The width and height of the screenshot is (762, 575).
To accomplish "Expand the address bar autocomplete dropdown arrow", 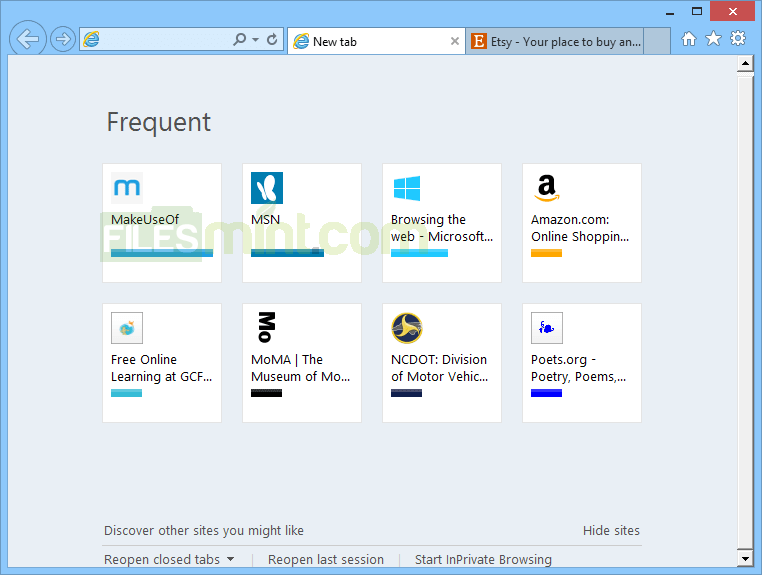I will pyautogui.click(x=255, y=40).
